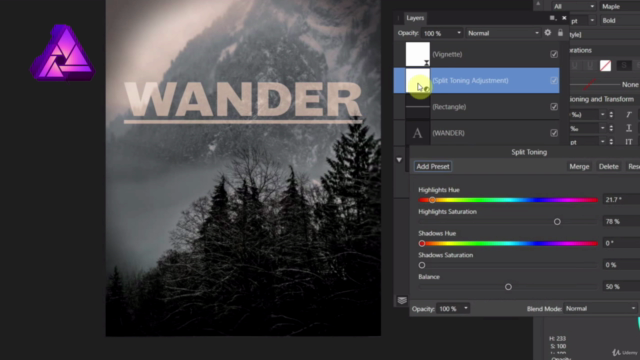Click the stacked layers icon below the layer list
The image size is (640, 360).
pyautogui.click(x=402, y=300)
